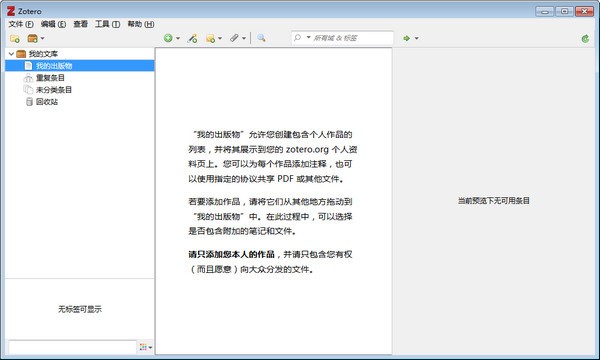Open the 帮助 (H) menu
Viewport: 600px width, 360px height.
click(141, 24)
